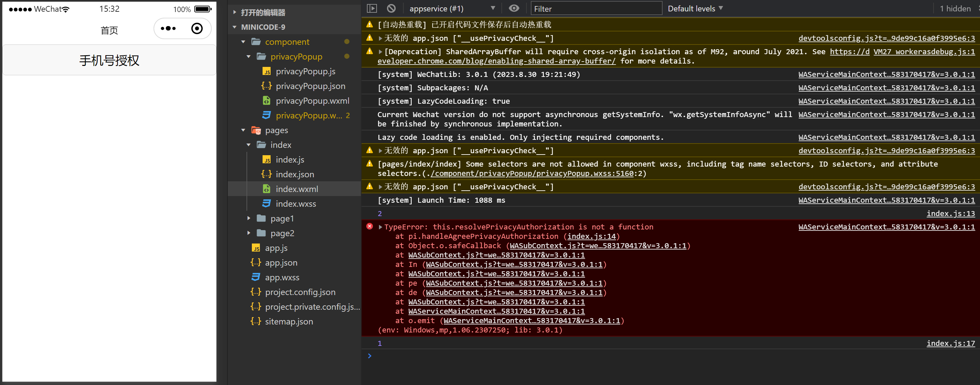Click the clear console icon
Screen dimensions: 980x385
pyautogui.click(x=391, y=8)
